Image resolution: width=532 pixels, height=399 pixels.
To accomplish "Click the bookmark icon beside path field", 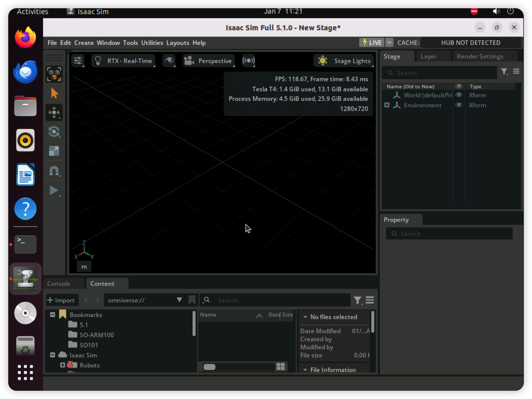I will (x=192, y=300).
